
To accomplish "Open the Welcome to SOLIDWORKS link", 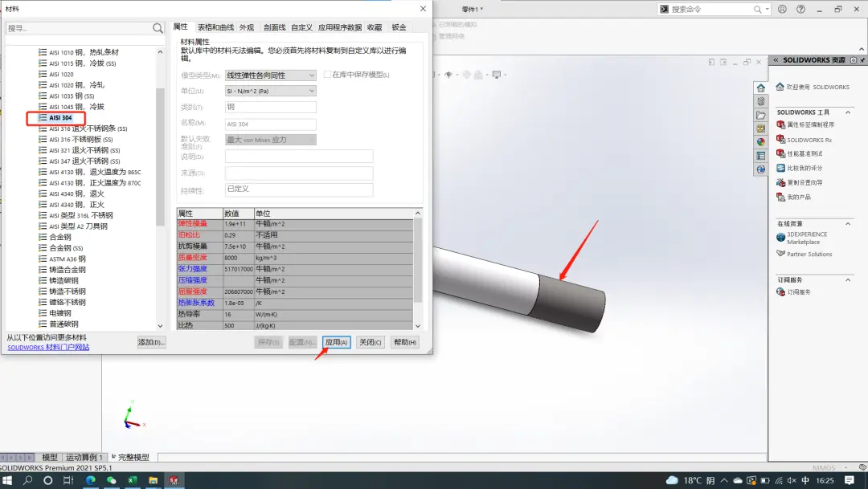I will [x=817, y=87].
